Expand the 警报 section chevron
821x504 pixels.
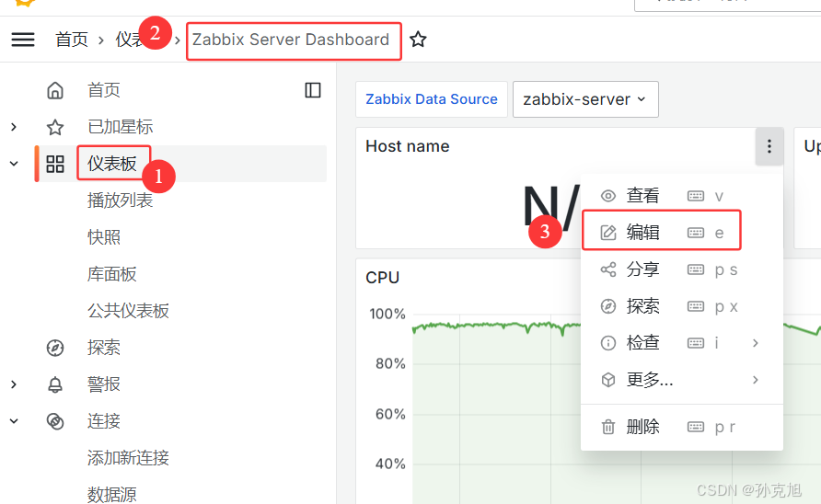point(14,384)
